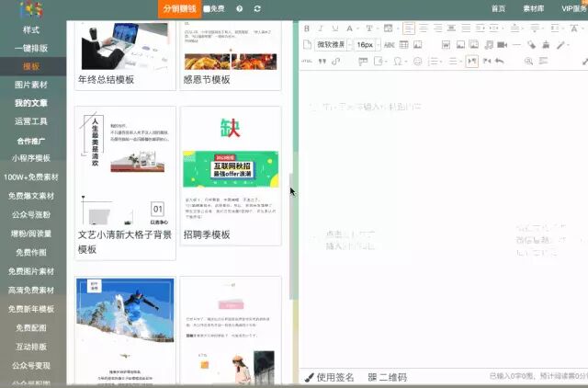Image resolution: width=588 pixels, height=388 pixels.
Task: Select the 年终总结模板 template card
Action: [125, 55]
